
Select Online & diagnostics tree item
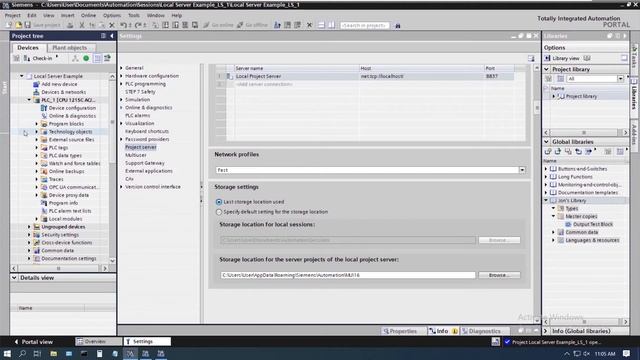pyautogui.click(x=72, y=116)
